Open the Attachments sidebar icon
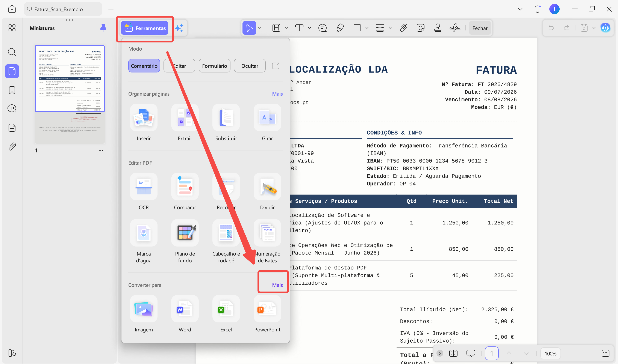 [x=12, y=146]
